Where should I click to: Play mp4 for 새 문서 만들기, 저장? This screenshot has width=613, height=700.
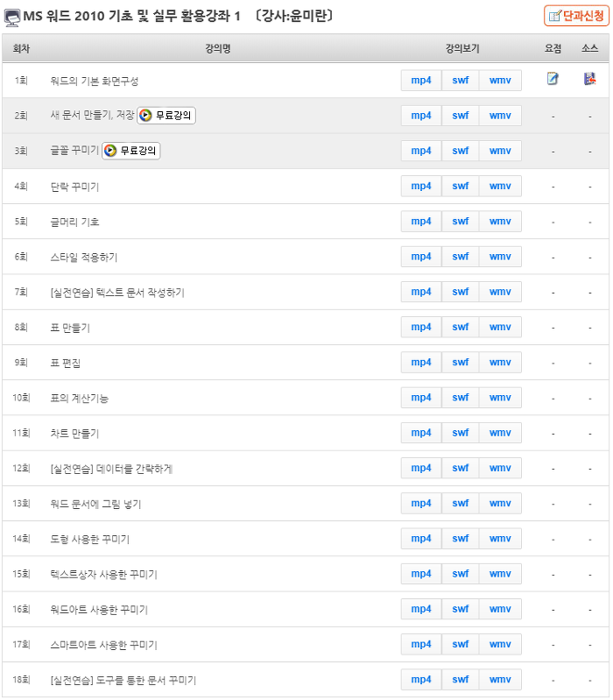coord(421,116)
